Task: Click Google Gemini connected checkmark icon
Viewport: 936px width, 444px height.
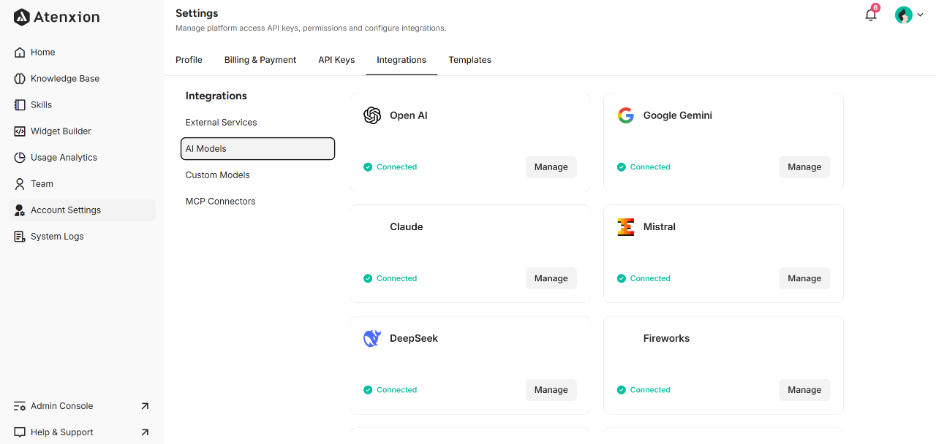Action: [x=621, y=167]
